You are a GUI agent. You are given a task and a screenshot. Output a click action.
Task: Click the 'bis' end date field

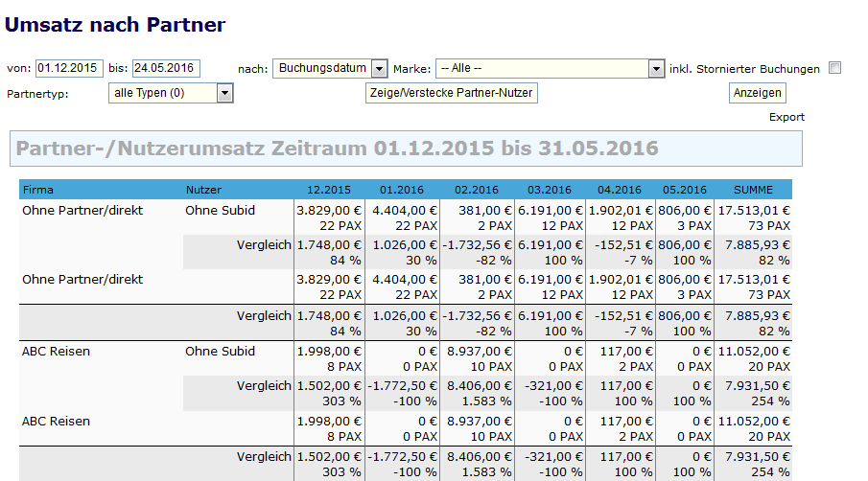click(165, 68)
